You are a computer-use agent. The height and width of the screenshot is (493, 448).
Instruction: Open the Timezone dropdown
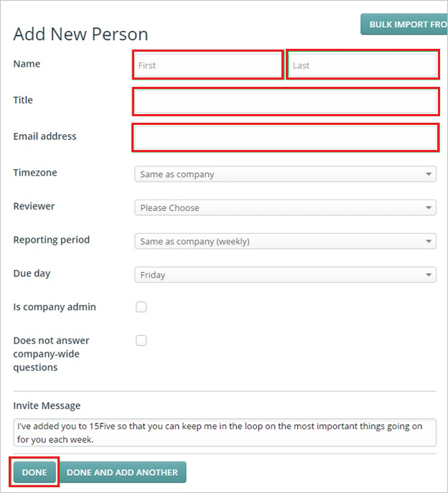(285, 174)
